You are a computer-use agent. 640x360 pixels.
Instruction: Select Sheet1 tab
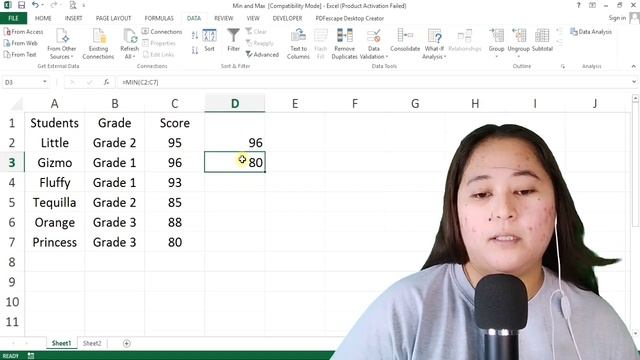pyautogui.click(x=61, y=344)
